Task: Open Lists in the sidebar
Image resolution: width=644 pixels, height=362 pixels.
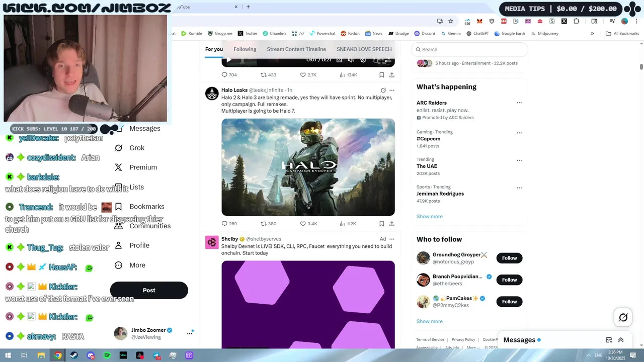Action: click(129, 187)
